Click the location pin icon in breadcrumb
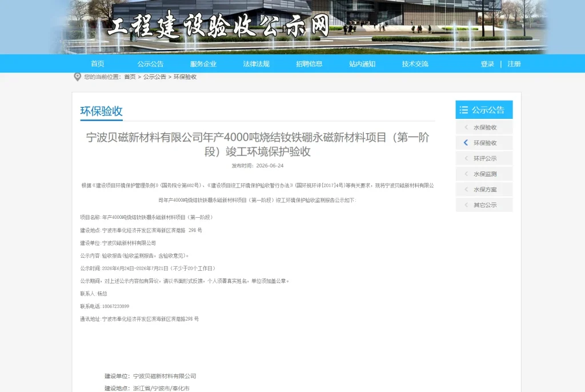 pyautogui.click(x=77, y=77)
